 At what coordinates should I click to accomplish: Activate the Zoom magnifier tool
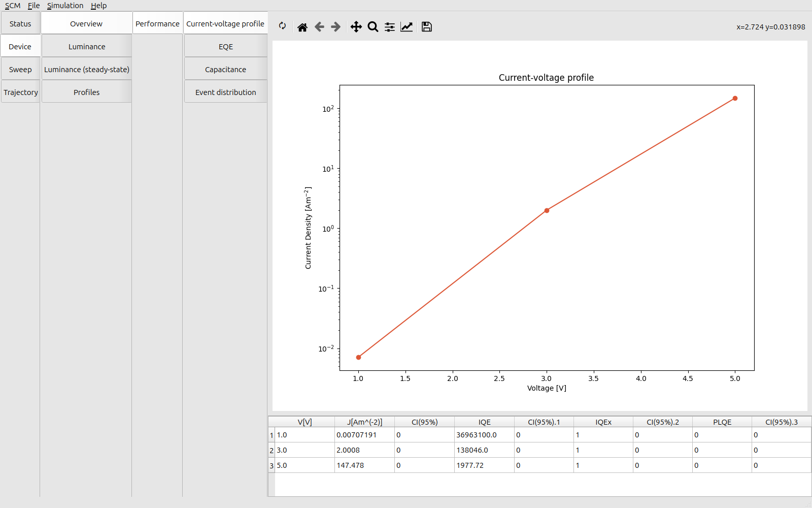(x=373, y=27)
